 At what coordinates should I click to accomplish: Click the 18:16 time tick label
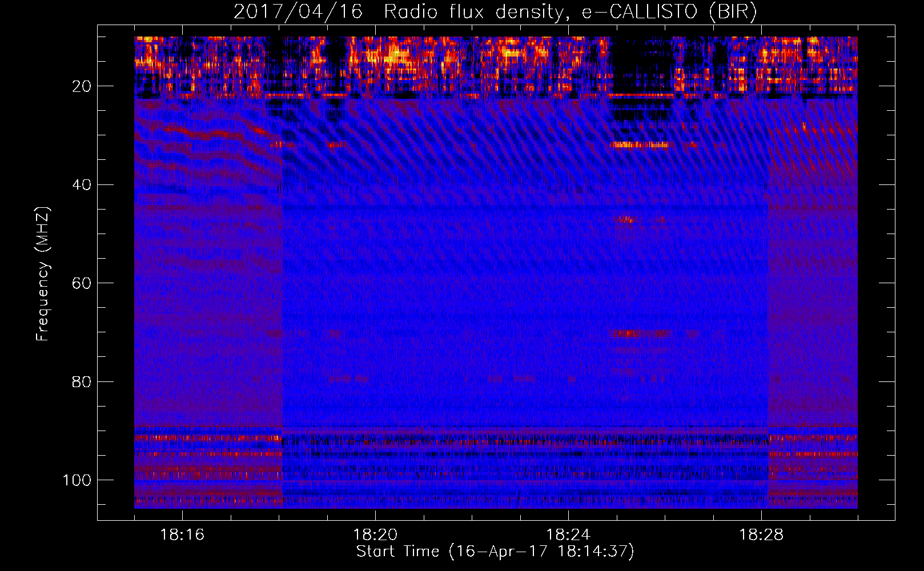click(182, 535)
